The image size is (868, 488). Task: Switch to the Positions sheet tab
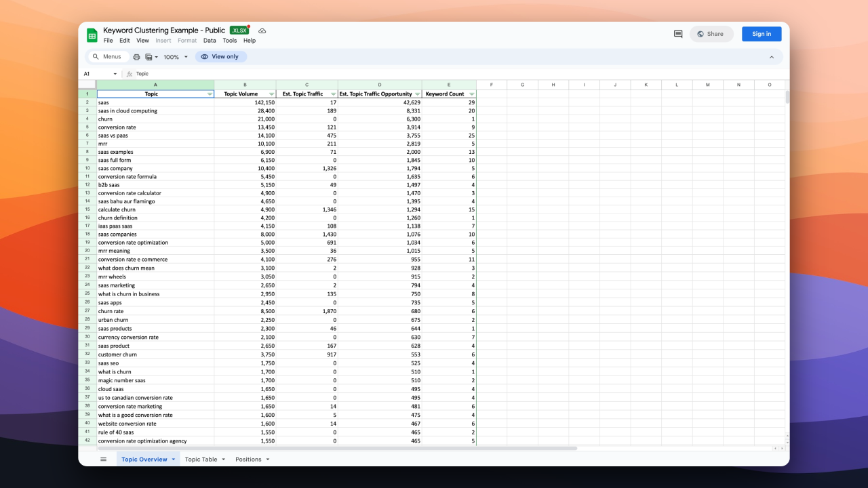(248, 460)
